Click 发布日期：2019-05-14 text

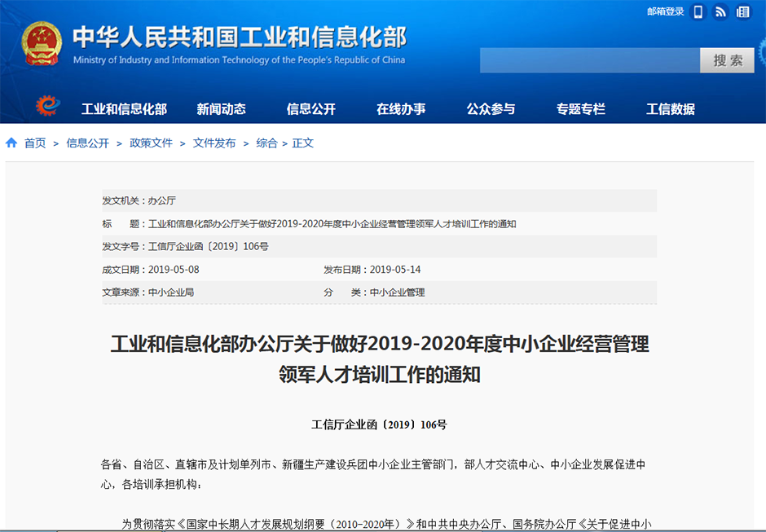[372, 270]
